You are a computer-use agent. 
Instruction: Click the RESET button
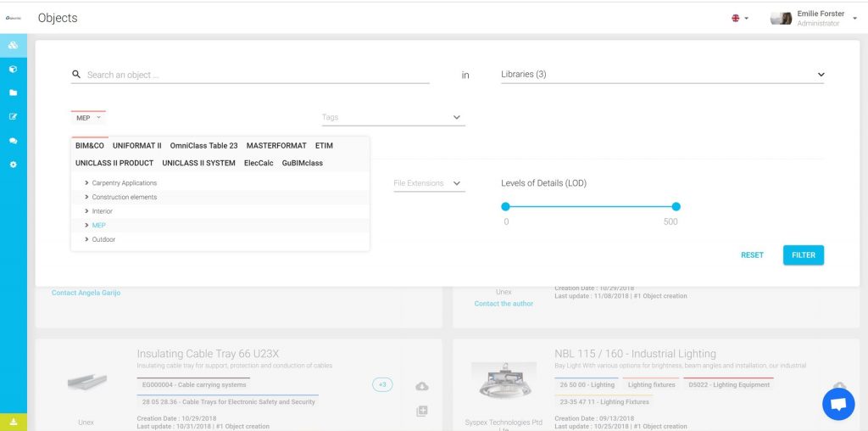point(752,255)
